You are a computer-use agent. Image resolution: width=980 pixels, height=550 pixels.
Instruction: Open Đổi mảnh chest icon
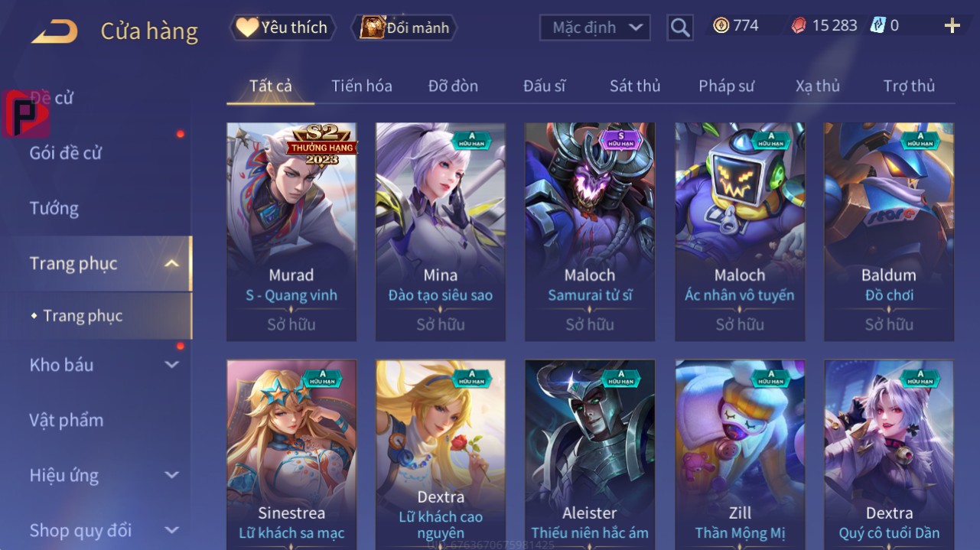point(372,28)
